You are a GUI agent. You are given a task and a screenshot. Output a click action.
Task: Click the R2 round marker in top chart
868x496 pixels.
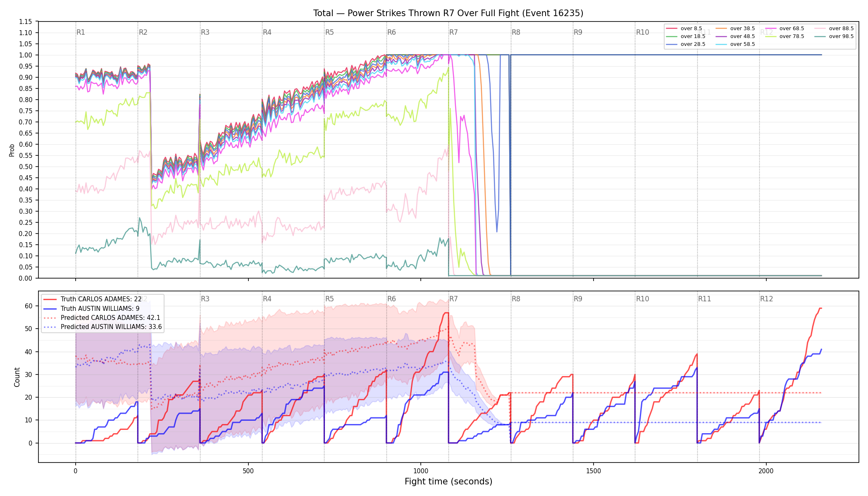click(x=143, y=32)
